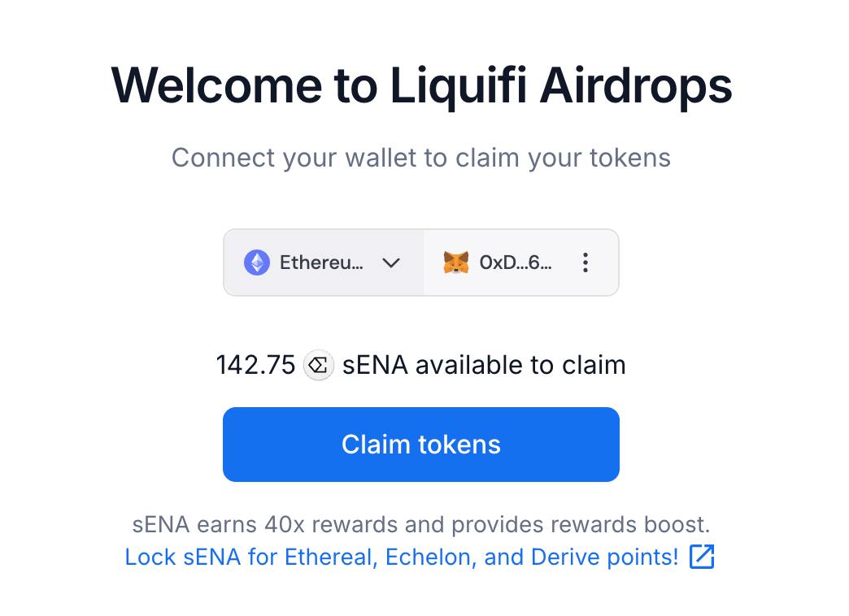Screen dimensions: 849x616
Task: Click the sENA token icon
Action: (x=319, y=366)
